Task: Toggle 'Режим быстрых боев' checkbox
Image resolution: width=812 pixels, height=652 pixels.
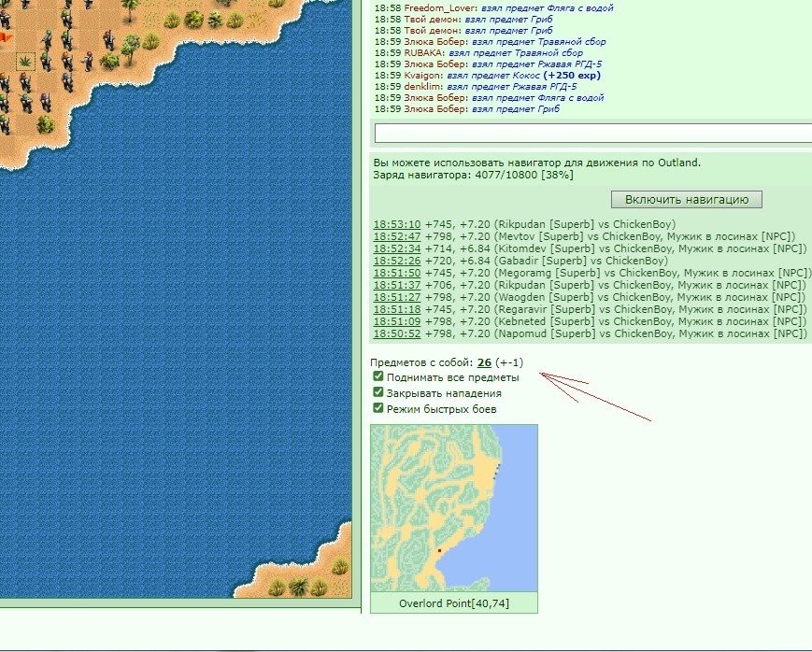Action: point(378,408)
